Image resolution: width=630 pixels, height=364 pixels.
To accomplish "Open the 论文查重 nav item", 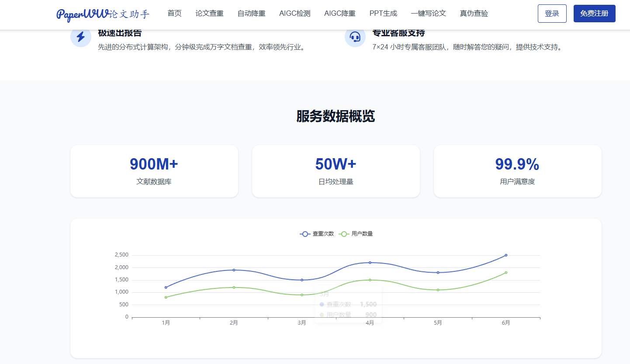I will tap(209, 14).
